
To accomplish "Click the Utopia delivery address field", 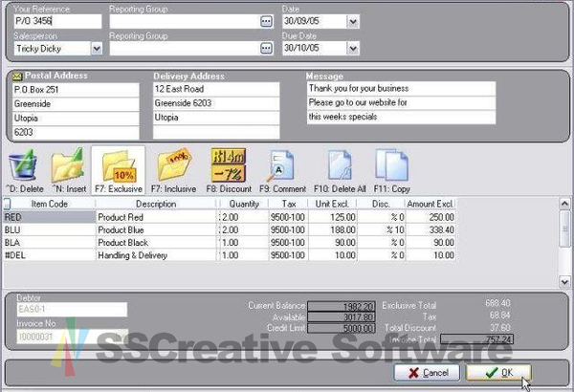I will pos(216,118).
